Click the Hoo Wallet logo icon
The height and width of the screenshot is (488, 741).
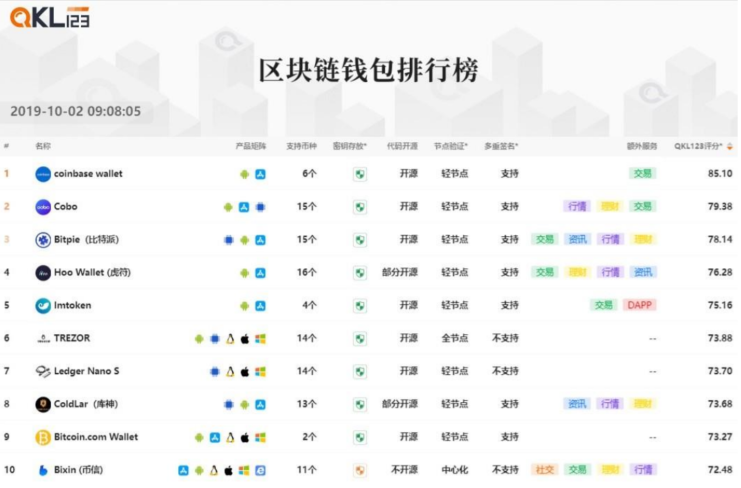pos(43,273)
